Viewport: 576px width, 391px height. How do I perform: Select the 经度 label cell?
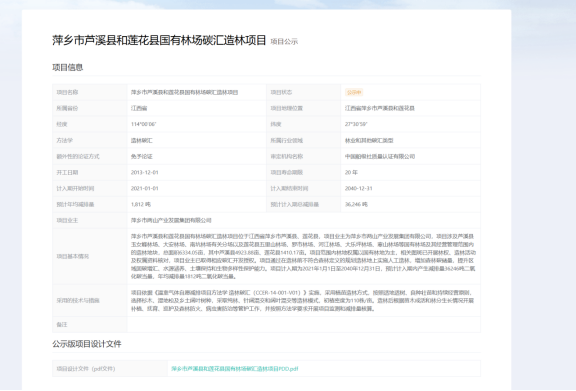(90, 124)
